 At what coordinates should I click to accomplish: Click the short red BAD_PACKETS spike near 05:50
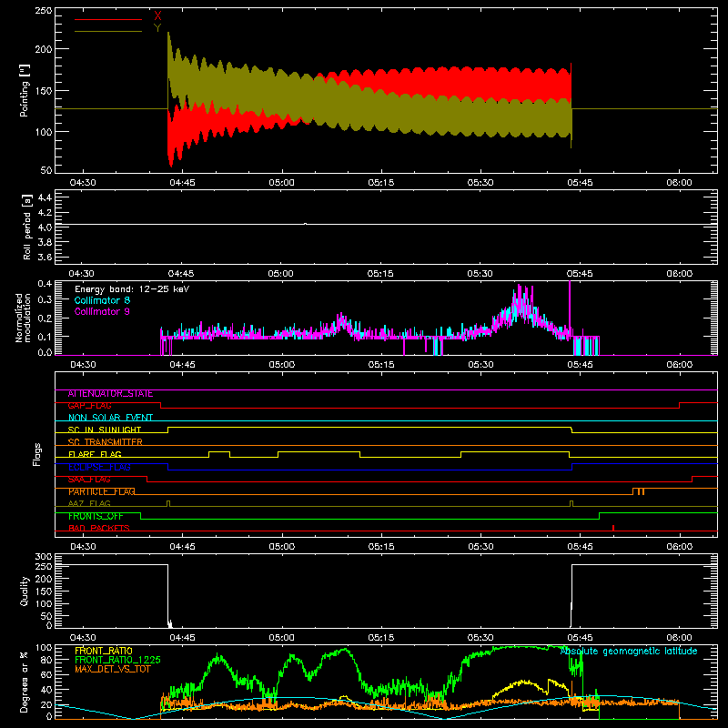(613, 528)
